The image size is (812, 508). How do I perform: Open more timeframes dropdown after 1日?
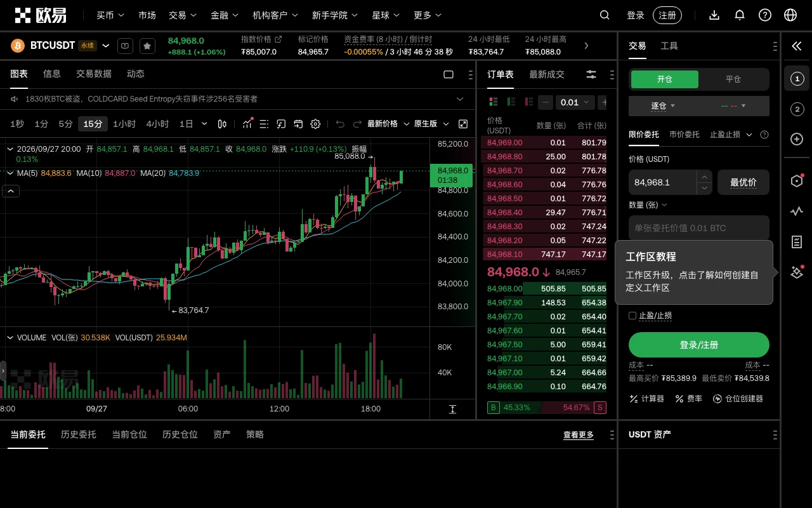[204, 124]
